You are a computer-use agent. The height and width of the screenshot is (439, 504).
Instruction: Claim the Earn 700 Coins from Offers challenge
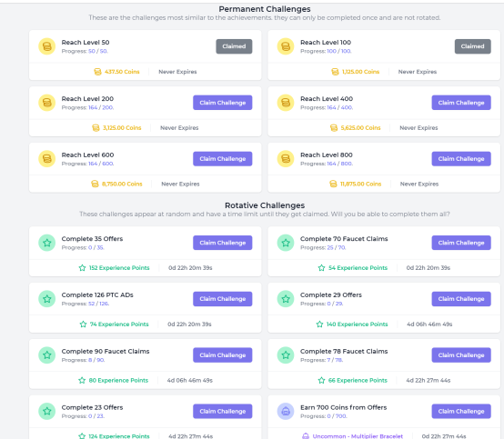461,412
